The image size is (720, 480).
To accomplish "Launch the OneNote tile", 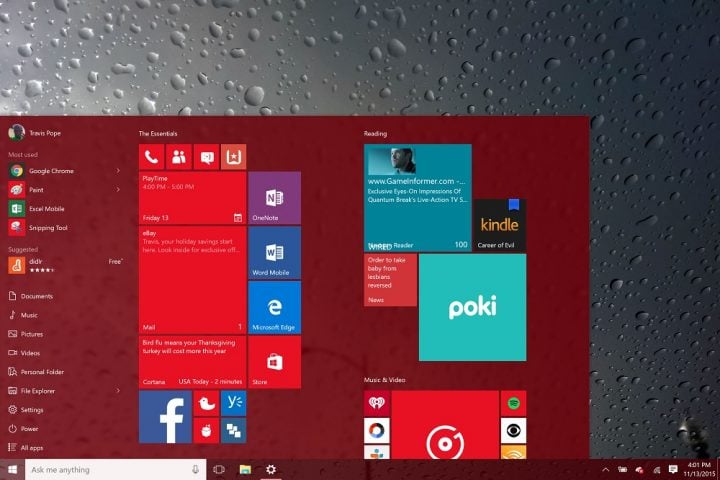I will tap(275, 198).
